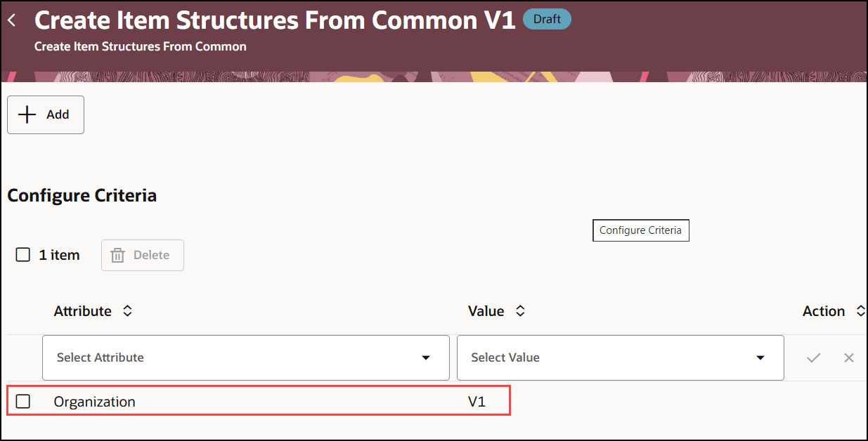Viewport: 868px width, 441px height.
Task: Sort using the Action column sort icon
Action: pyautogui.click(x=862, y=311)
